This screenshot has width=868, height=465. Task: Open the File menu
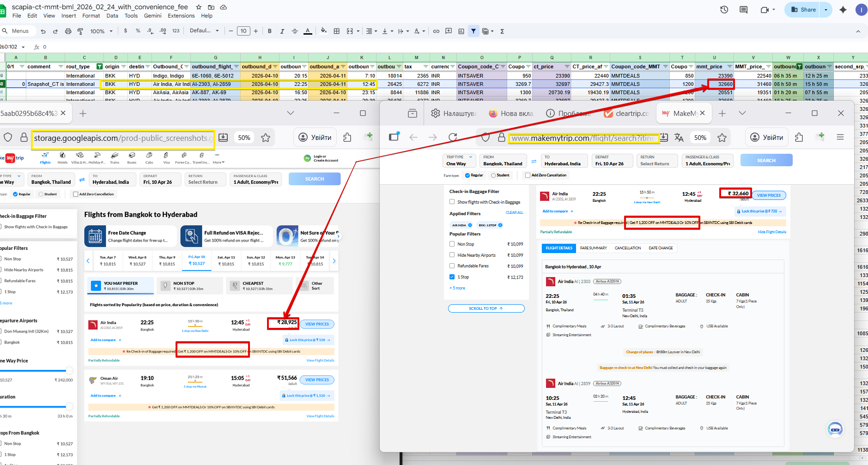[x=17, y=16]
